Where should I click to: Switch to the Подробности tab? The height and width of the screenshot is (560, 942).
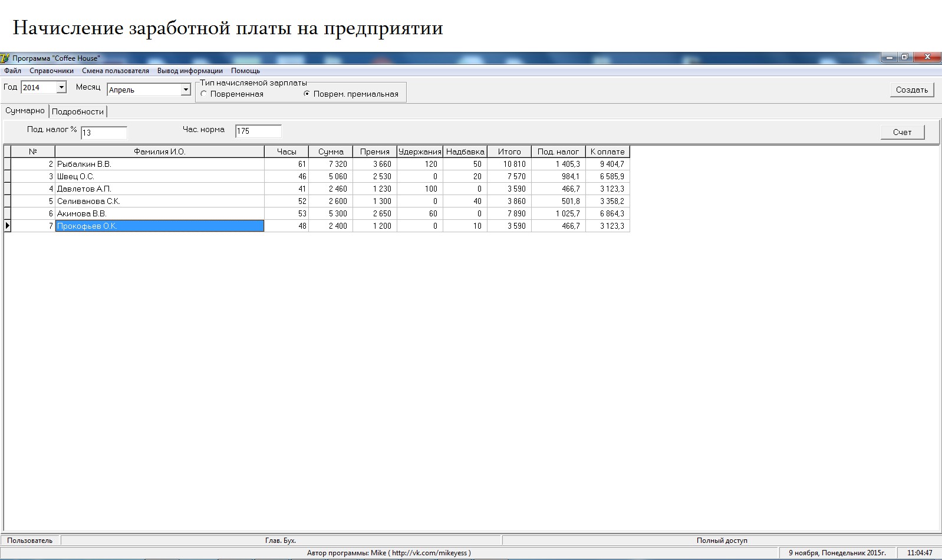tap(78, 111)
